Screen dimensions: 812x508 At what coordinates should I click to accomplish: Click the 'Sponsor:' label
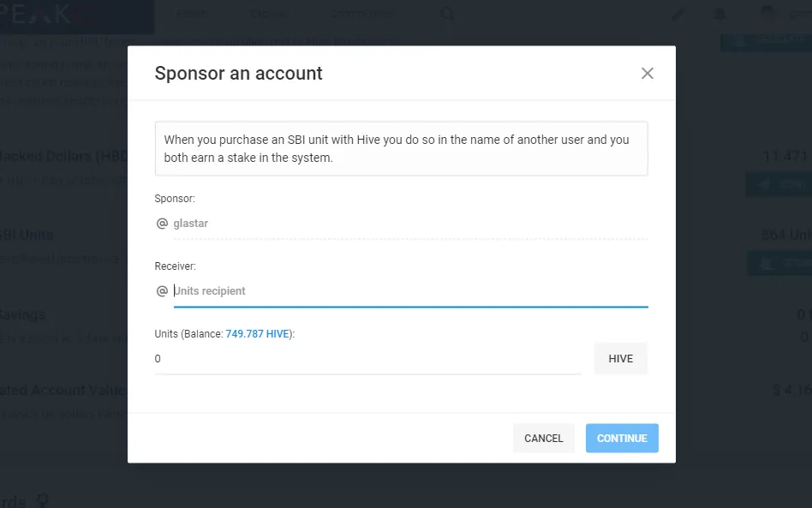point(175,199)
